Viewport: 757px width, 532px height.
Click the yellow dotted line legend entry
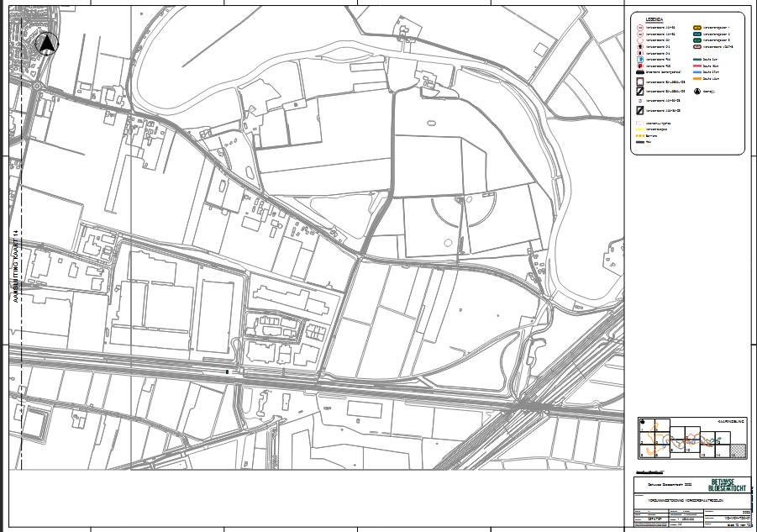click(x=640, y=130)
